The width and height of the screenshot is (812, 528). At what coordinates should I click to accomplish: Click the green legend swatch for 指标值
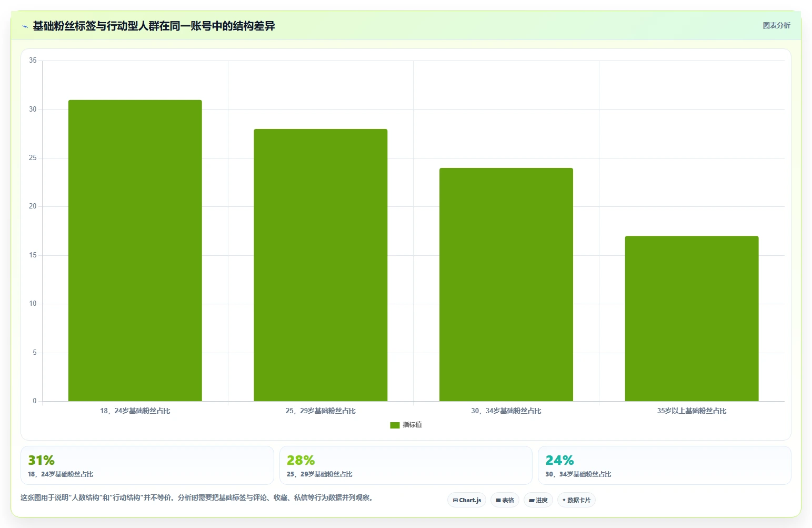click(395, 425)
